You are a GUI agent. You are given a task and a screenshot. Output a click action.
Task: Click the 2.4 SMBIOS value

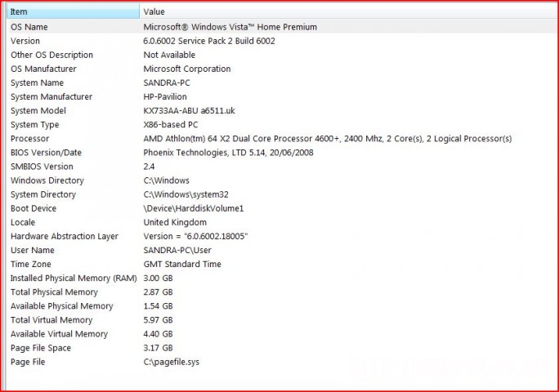(x=149, y=167)
